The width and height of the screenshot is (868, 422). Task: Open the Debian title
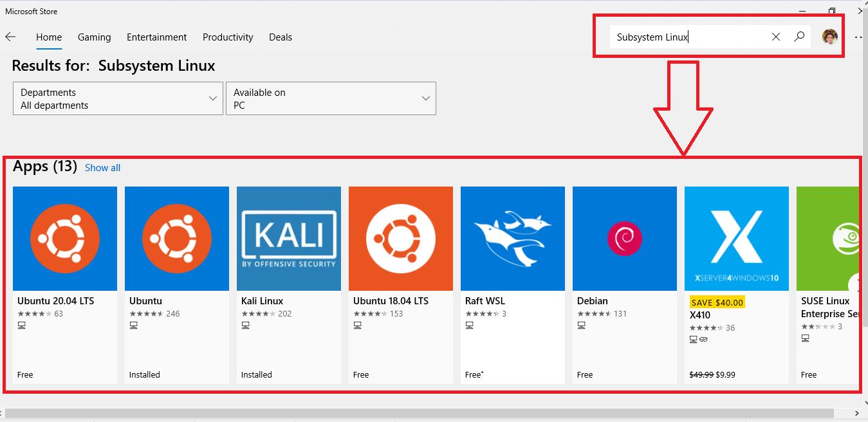point(593,301)
